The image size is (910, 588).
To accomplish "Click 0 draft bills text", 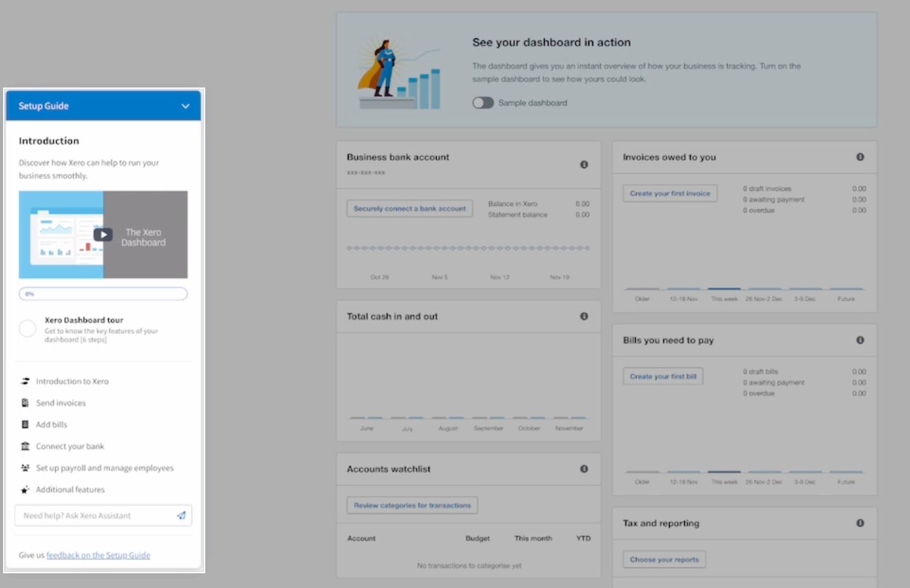I will (x=760, y=372).
